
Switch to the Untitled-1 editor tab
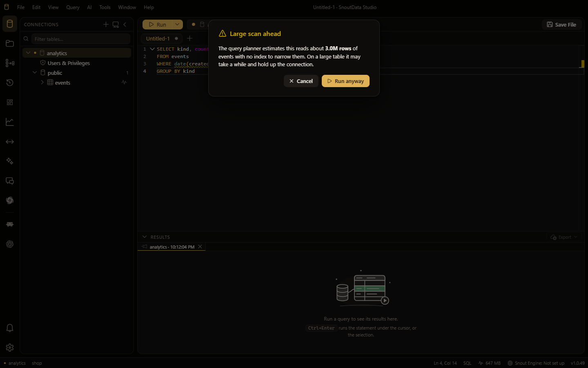(162, 38)
